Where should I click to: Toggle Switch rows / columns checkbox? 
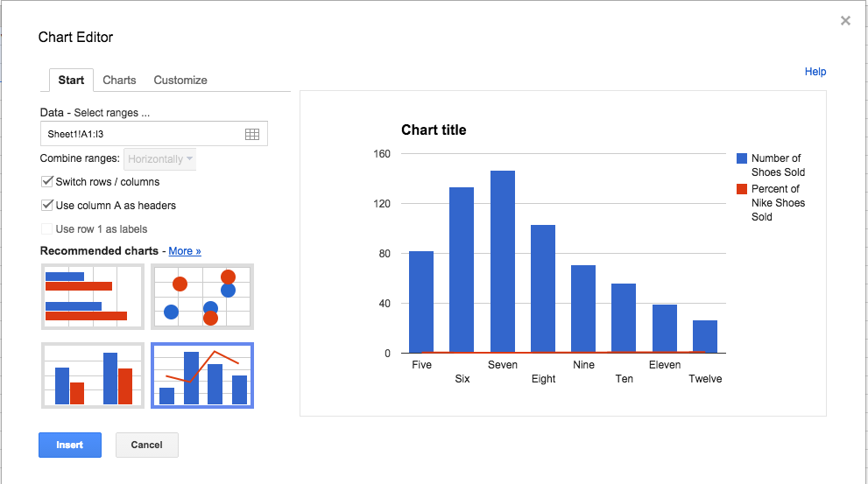click(x=47, y=182)
